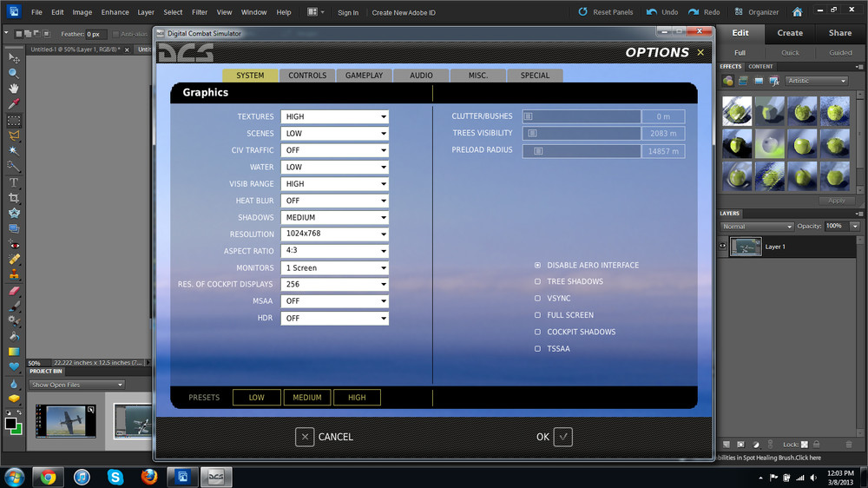Select the Magnetic Lasso tool
This screenshot has height=488, width=868.
14,135
